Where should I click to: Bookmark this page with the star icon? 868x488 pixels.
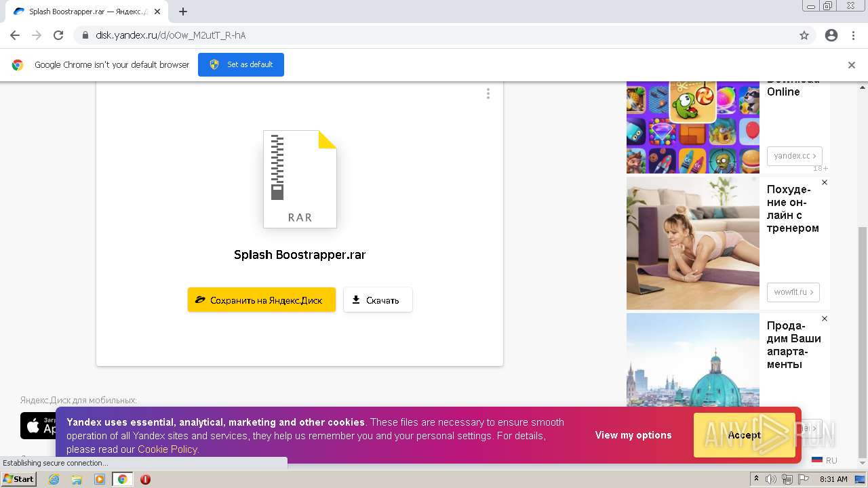(x=804, y=35)
